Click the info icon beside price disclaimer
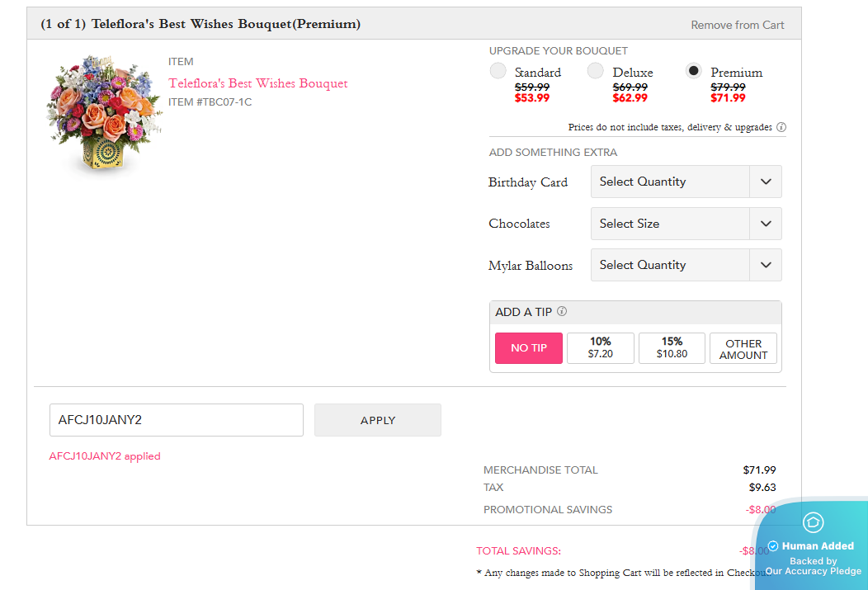This screenshot has height=590, width=868. 781,128
